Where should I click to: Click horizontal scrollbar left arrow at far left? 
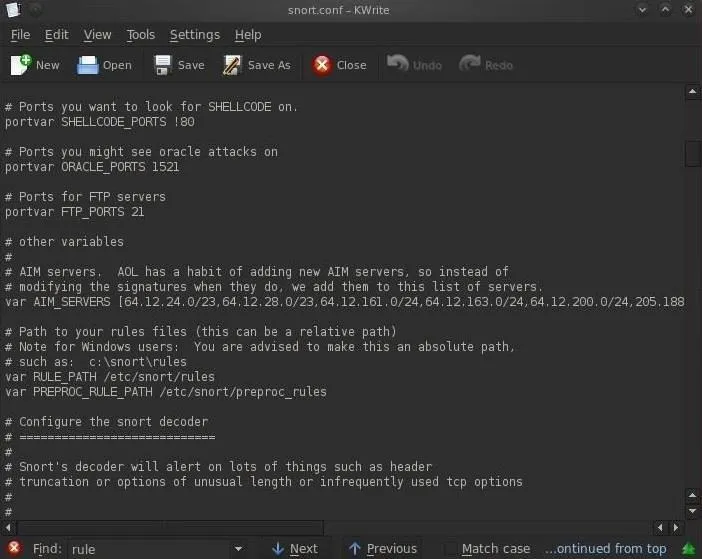(8, 528)
